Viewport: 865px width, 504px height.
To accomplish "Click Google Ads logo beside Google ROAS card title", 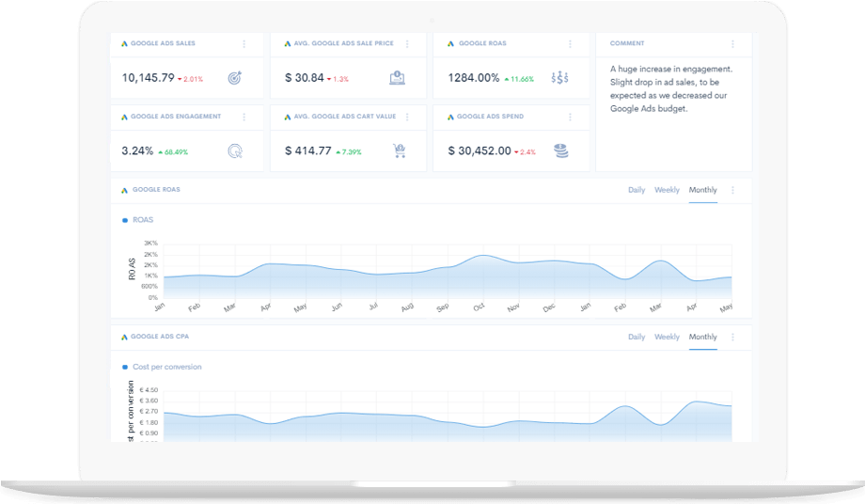I will pyautogui.click(x=450, y=43).
